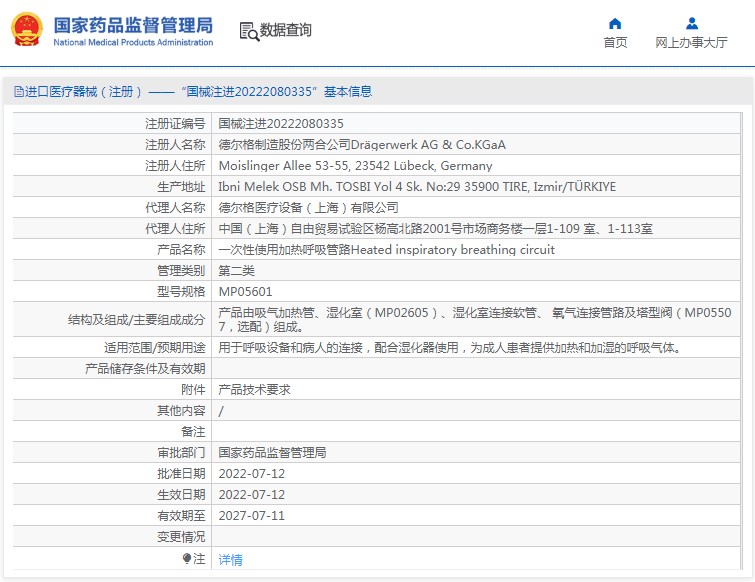Click the 审批部门 row label
The height and width of the screenshot is (582, 755).
(181, 453)
